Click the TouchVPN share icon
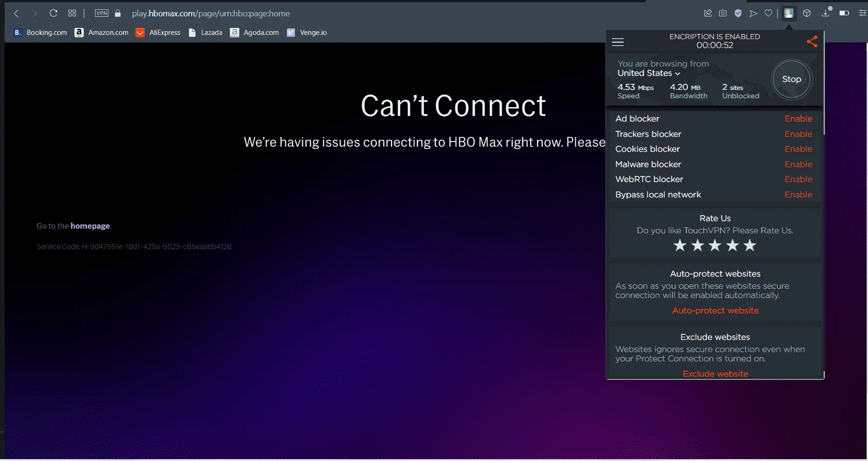This screenshot has width=868, height=461. pos(812,41)
